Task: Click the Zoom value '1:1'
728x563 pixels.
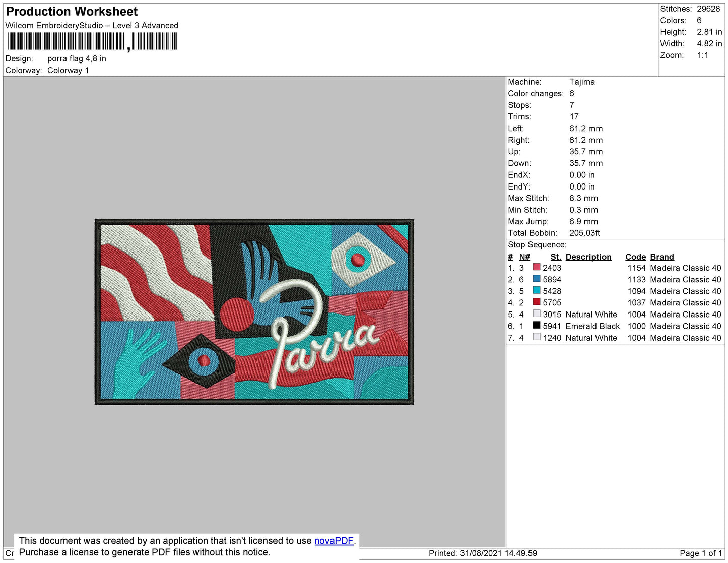Action: [x=703, y=55]
